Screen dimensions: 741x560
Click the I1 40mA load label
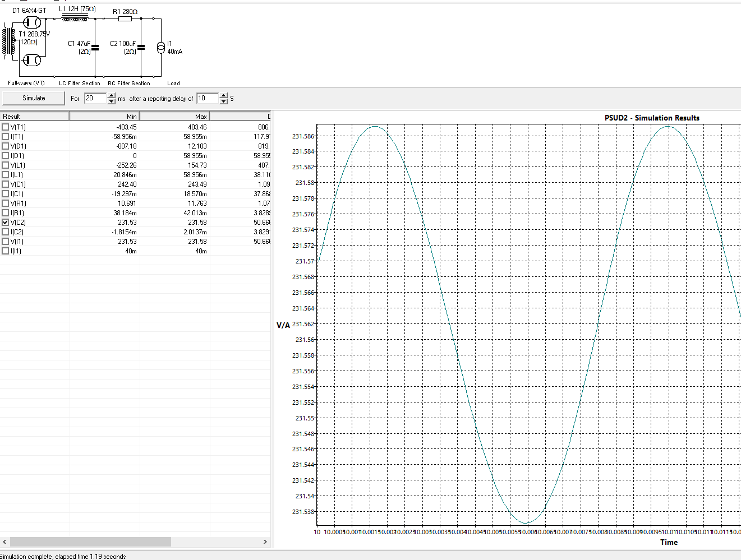[x=174, y=47]
